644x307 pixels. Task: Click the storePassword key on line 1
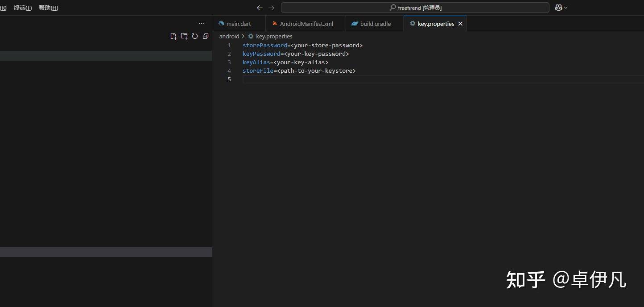(265, 46)
